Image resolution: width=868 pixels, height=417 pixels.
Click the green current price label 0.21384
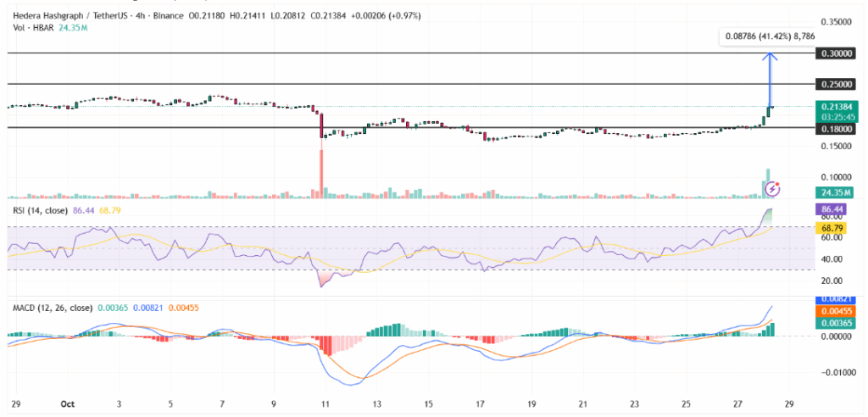coord(834,107)
